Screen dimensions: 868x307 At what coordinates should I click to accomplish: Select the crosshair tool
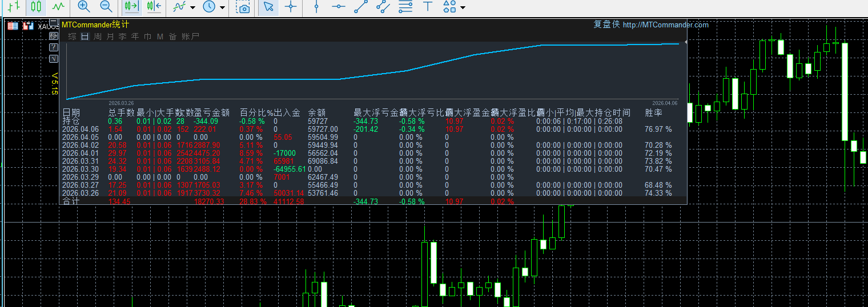291,7
